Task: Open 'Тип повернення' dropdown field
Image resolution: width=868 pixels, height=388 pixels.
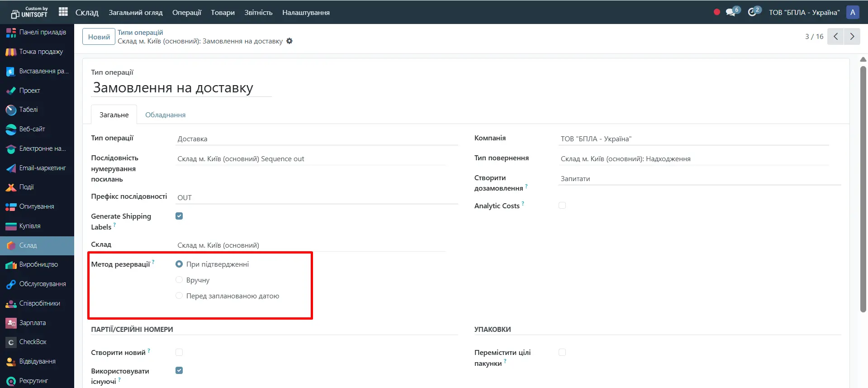Action: (694, 159)
